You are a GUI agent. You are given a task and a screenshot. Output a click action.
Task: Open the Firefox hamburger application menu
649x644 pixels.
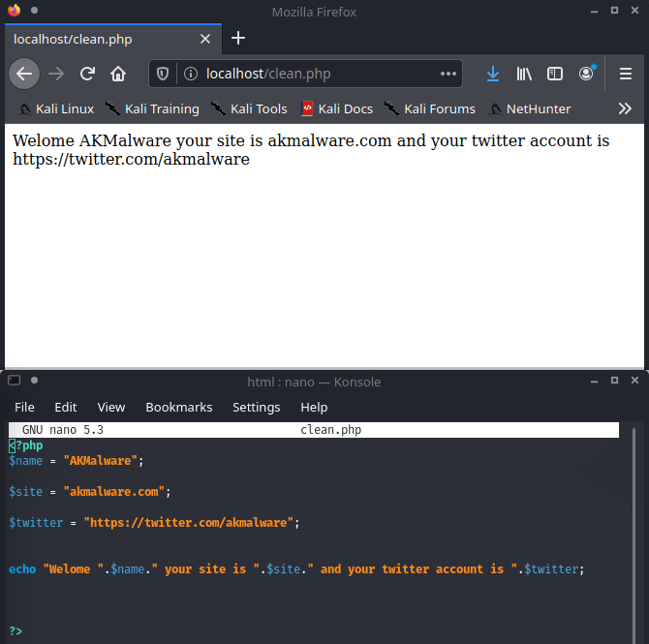point(626,74)
